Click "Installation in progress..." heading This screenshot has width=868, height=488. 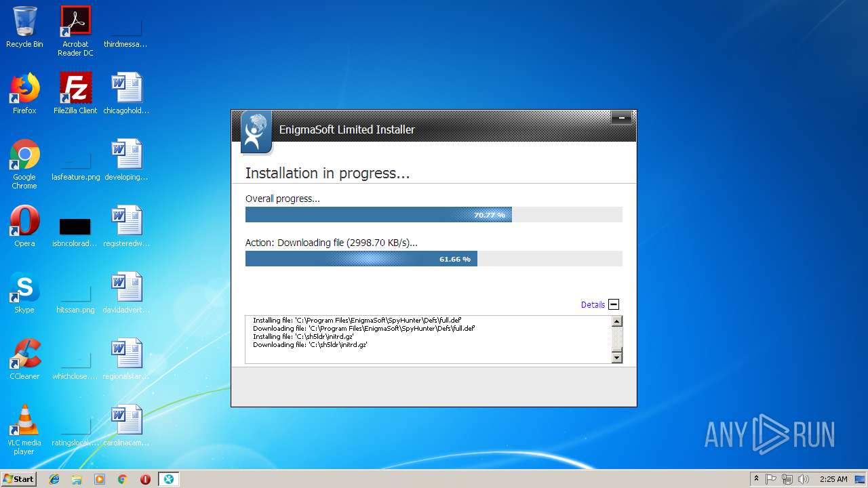(328, 174)
